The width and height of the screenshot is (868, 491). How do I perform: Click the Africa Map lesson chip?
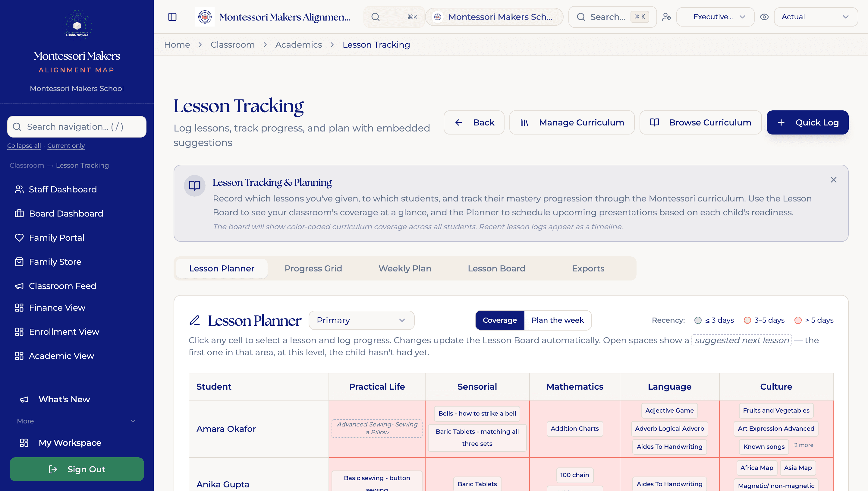click(757, 468)
